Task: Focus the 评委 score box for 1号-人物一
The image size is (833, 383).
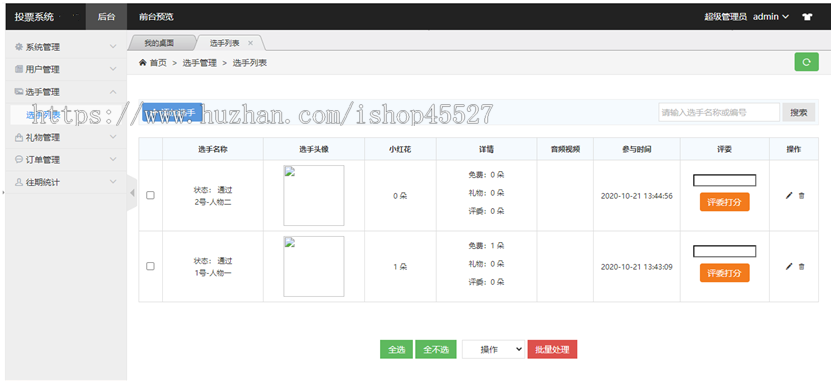Action: coord(725,251)
